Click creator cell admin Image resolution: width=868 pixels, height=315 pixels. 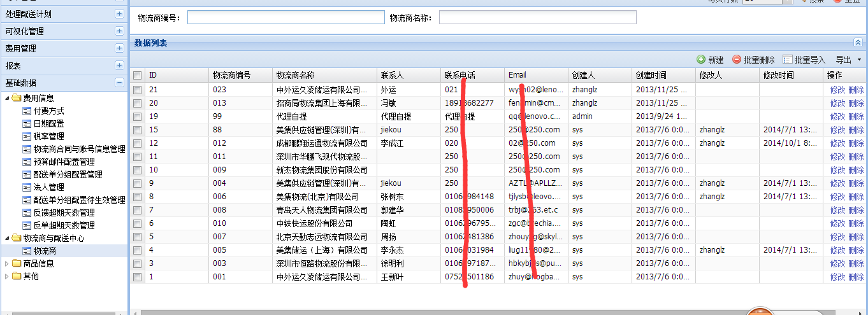[x=582, y=116]
